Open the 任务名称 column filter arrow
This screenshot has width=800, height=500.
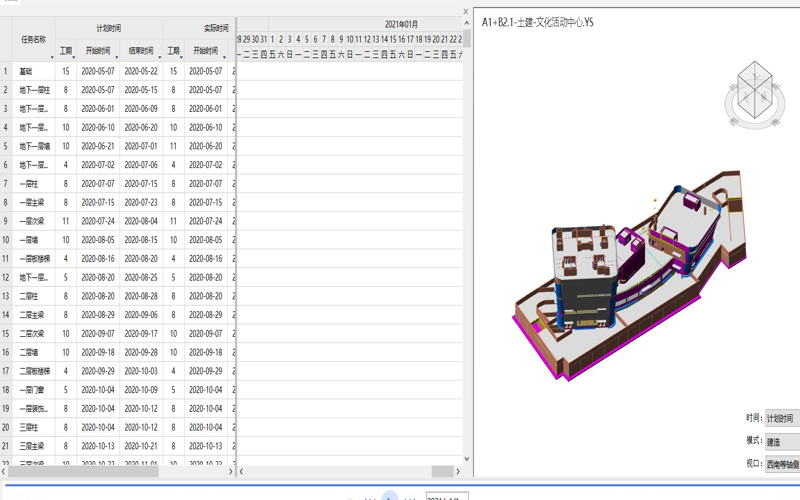pos(52,58)
